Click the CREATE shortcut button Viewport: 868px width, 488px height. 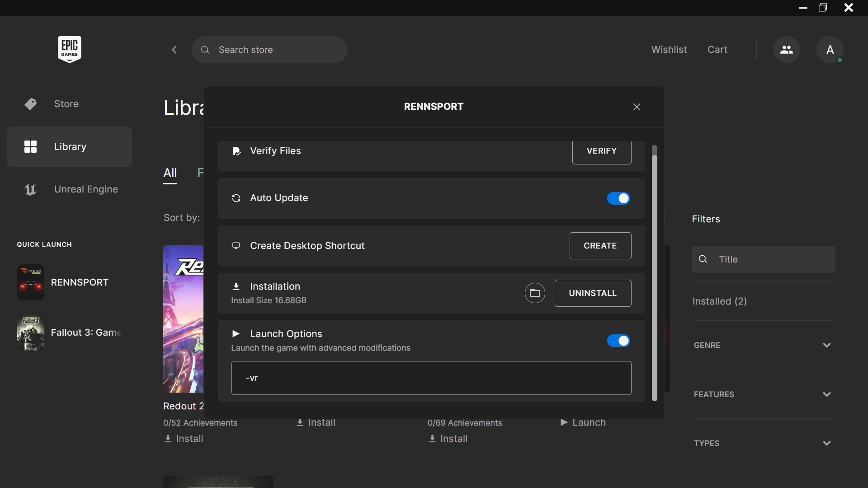click(x=600, y=246)
